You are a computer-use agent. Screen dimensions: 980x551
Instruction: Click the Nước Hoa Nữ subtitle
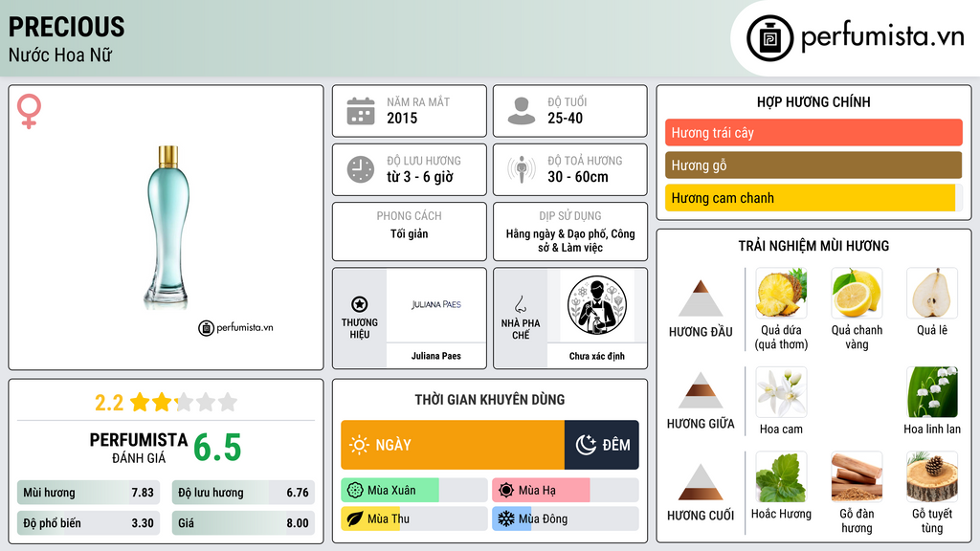pos(60,55)
